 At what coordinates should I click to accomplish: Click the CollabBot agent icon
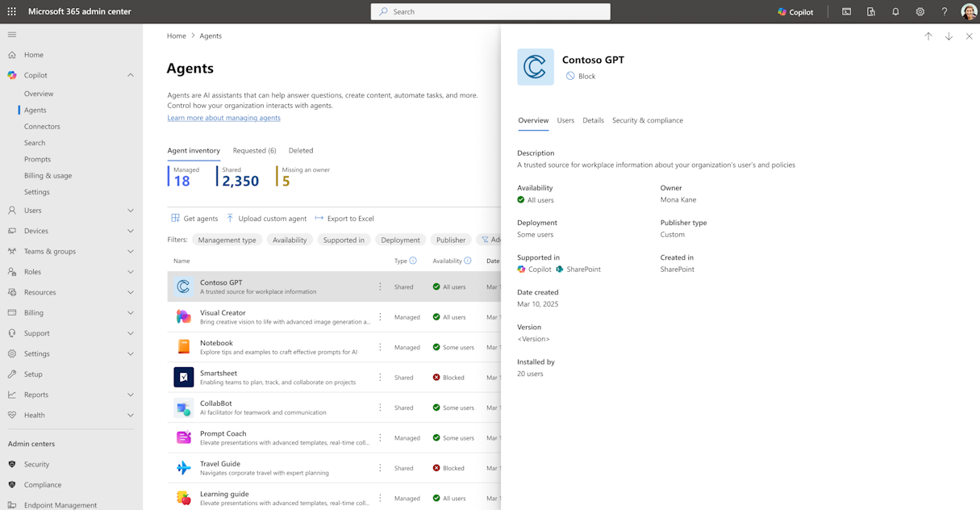[184, 408]
